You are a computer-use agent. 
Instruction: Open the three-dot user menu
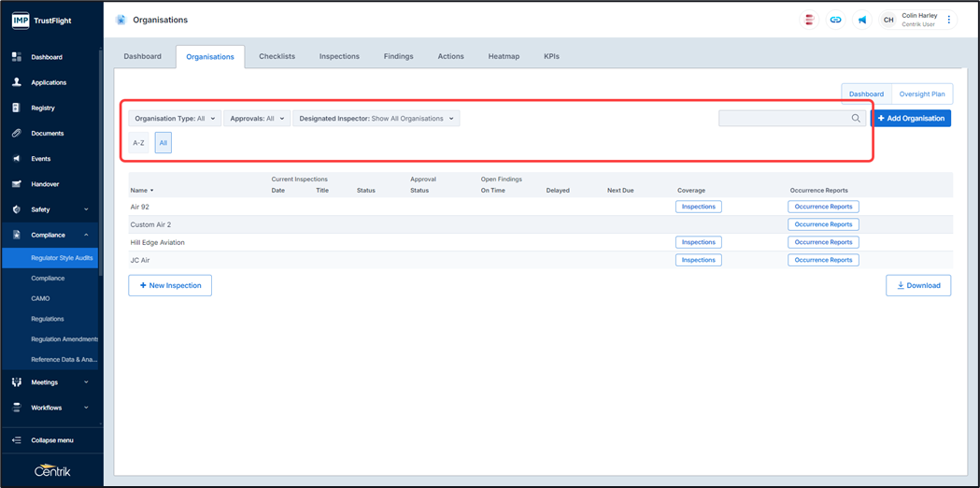[x=949, y=20]
